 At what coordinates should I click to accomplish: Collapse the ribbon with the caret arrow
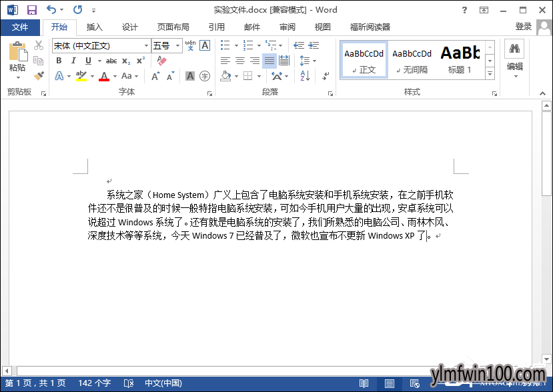click(542, 93)
